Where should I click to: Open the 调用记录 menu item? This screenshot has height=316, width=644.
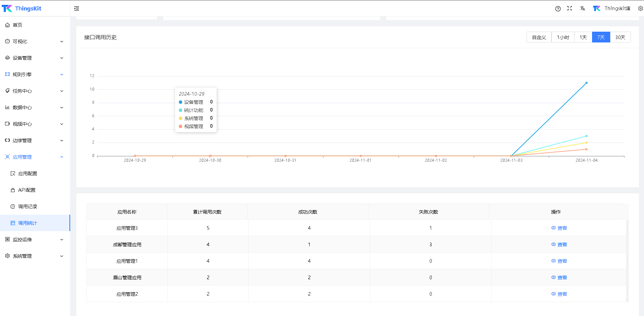(28, 207)
